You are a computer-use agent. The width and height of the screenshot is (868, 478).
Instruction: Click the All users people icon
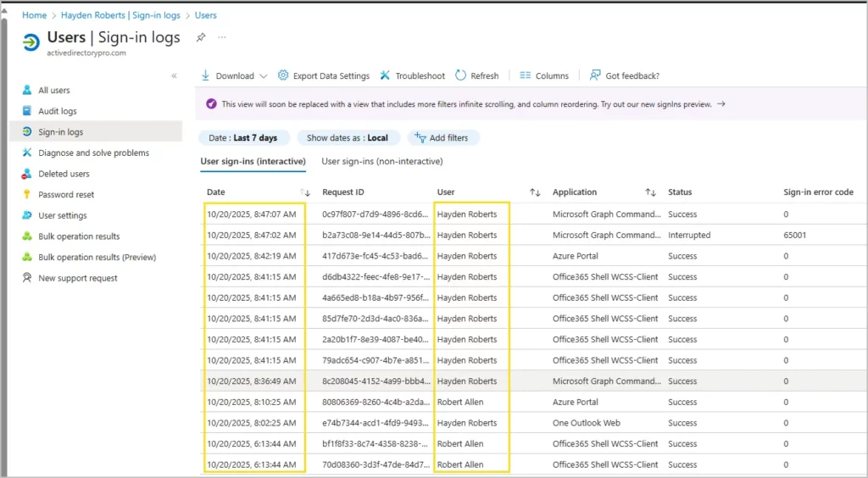26,90
